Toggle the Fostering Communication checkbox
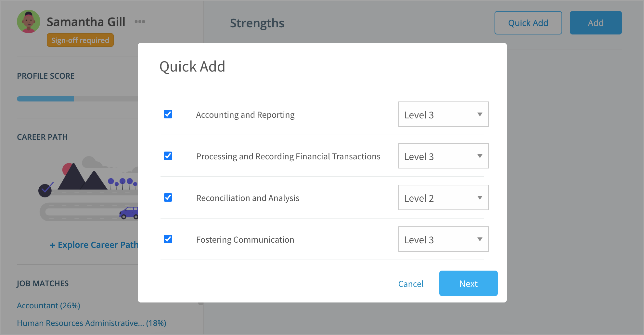 coord(168,239)
